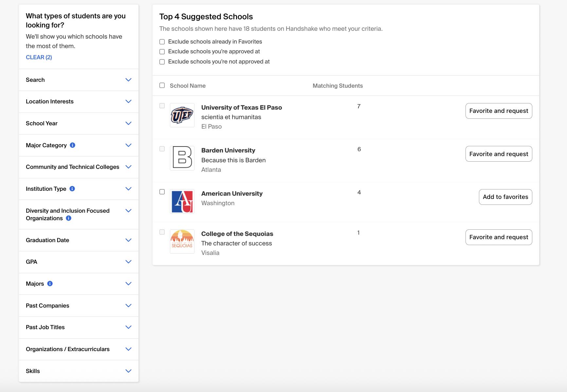Open Barden University name link
The height and width of the screenshot is (392, 567).
point(228,150)
